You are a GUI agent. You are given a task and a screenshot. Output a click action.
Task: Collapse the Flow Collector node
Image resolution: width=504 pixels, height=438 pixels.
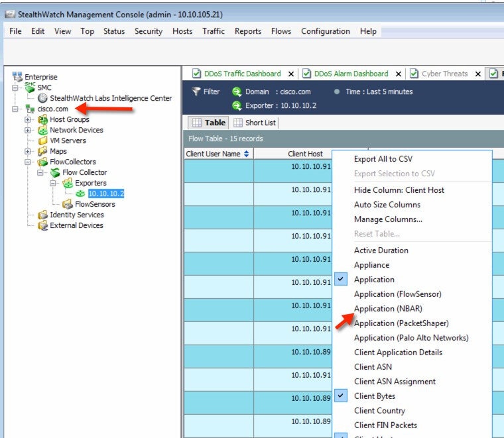[x=40, y=172]
